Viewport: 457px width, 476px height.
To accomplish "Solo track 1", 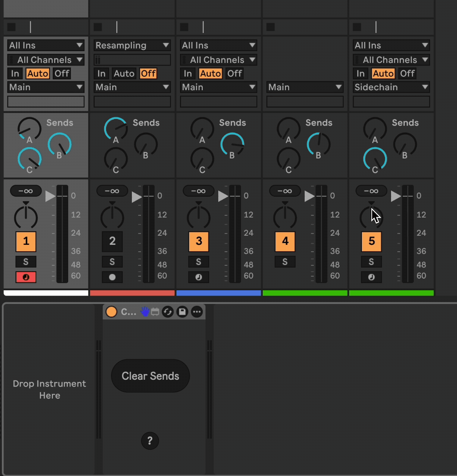I will coord(26,262).
